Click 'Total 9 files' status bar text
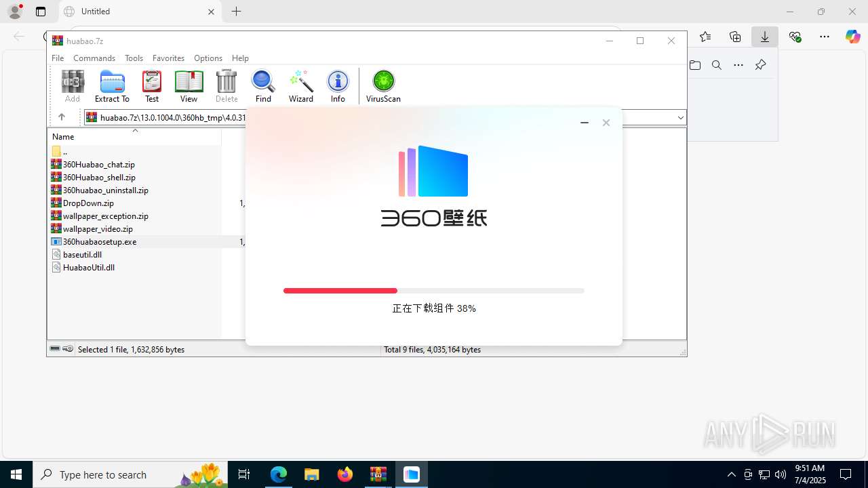The width and height of the screenshot is (868, 488). click(433, 350)
